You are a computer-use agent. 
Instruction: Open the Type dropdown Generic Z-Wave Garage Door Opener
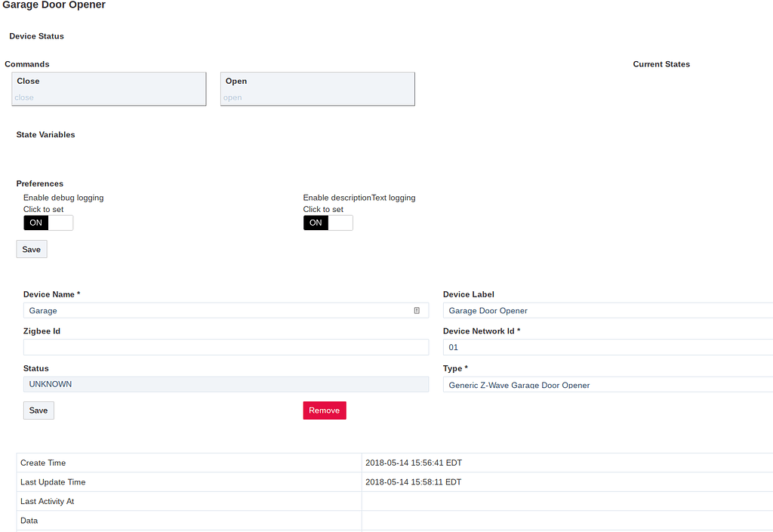pyautogui.click(x=608, y=385)
